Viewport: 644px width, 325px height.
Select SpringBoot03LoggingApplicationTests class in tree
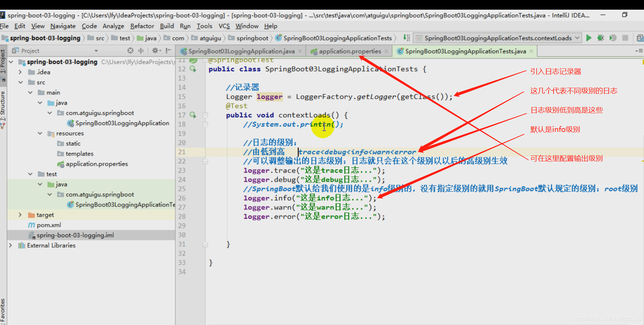(x=121, y=204)
